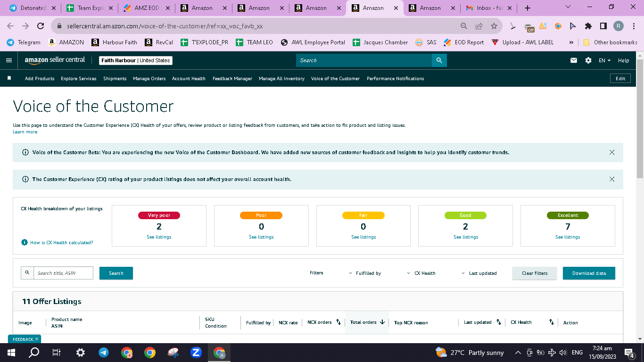This screenshot has height=362, width=644.
Task: Show hidden system tray icons
Action: [x=518, y=352]
